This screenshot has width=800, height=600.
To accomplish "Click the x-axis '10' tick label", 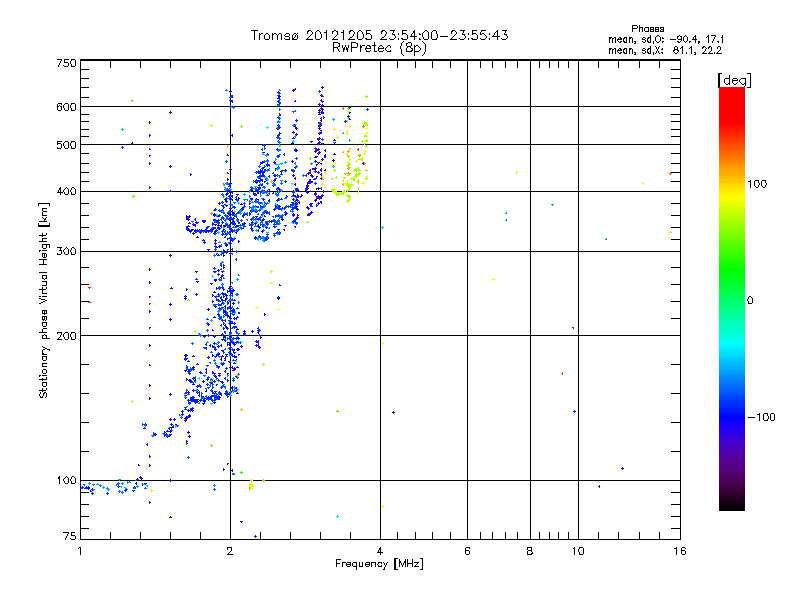I will (x=578, y=551).
